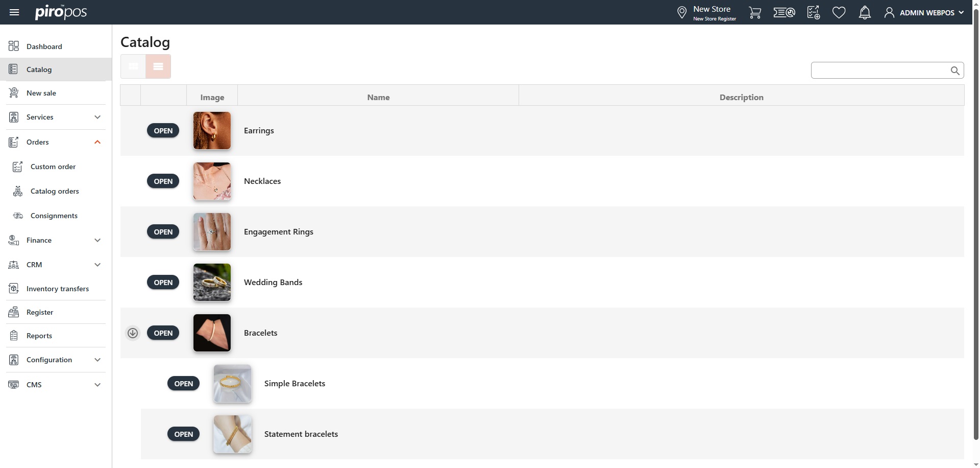Click the order checklist-plus icon in header
The height and width of the screenshot is (468, 980).
(813, 12)
